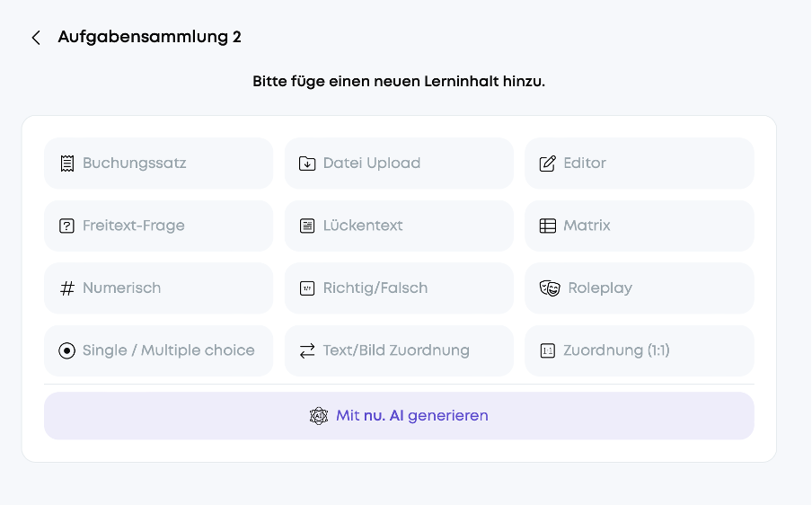This screenshot has height=505, width=812.
Task: Click the Single / Multiple choice radio icon
Action: (66, 350)
